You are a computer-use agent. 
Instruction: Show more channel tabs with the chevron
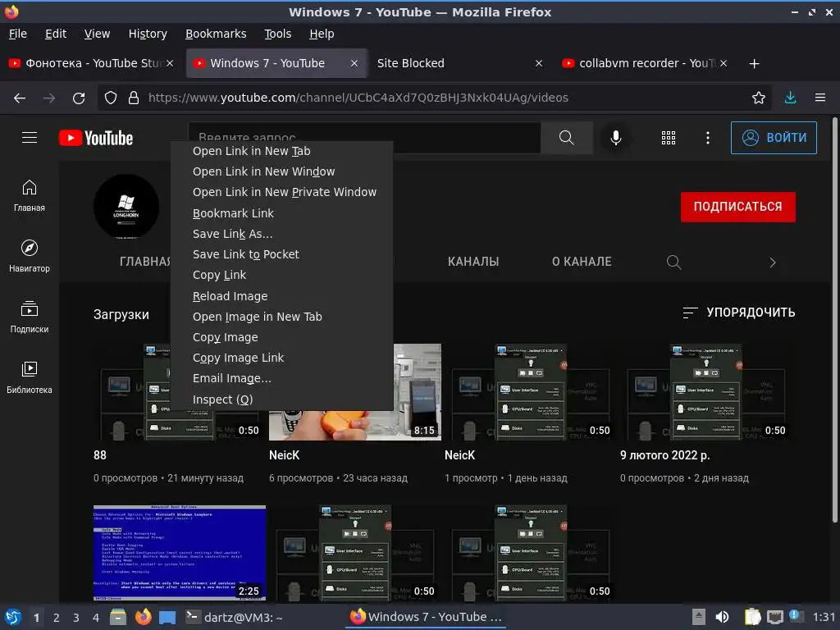click(772, 262)
